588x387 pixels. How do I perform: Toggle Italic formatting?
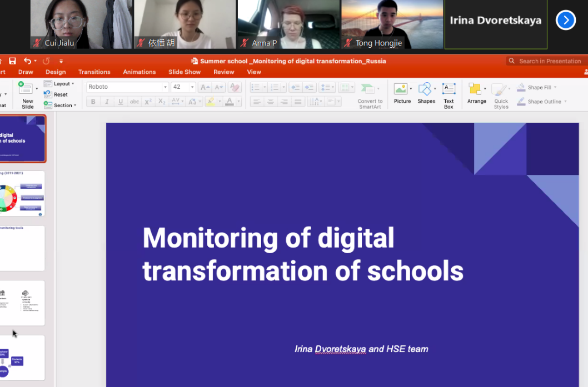tap(107, 102)
